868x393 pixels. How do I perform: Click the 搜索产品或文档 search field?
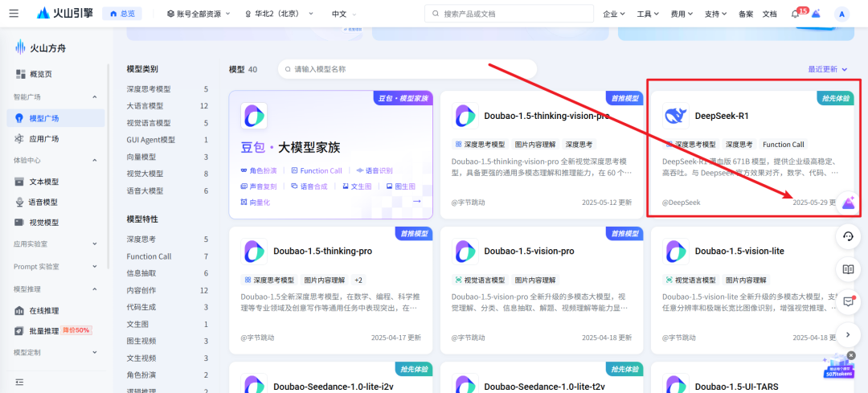pyautogui.click(x=509, y=14)
